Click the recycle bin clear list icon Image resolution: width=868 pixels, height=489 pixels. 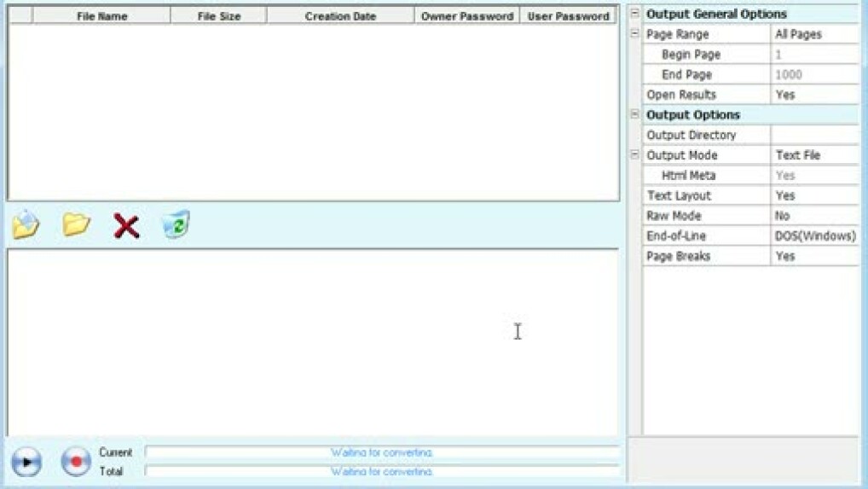pos(176,225)
